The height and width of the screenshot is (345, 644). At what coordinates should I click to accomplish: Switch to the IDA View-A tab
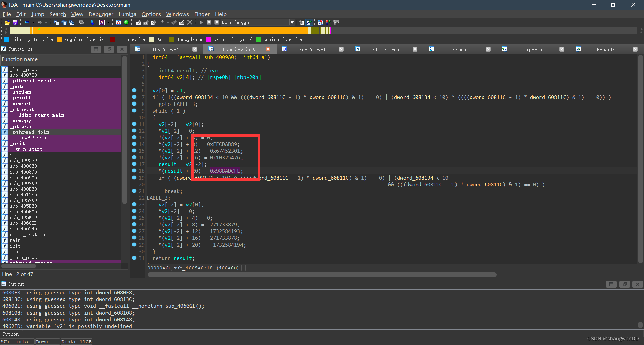(165, 50)
